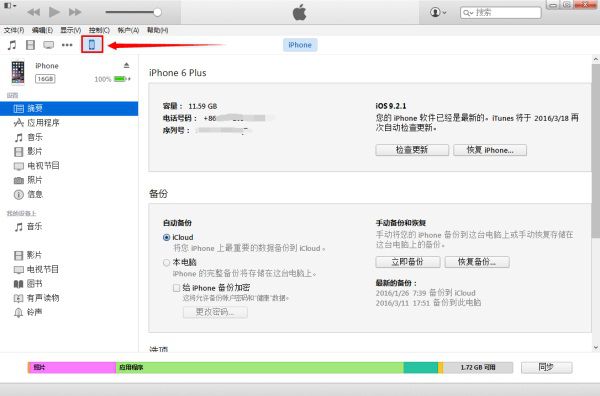Open the 帮助(H) menu
The width and height of the screenshot is (600, 396).
point(157,30)
